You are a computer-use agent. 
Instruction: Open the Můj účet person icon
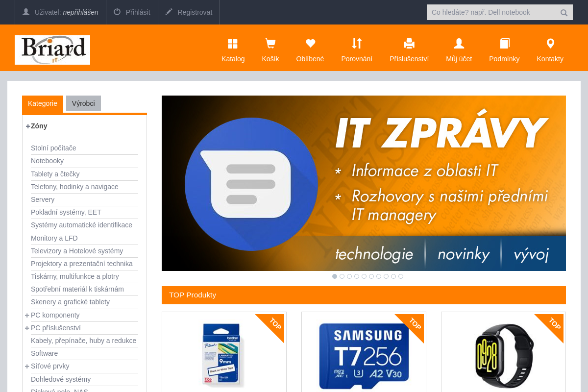[459, 44]
